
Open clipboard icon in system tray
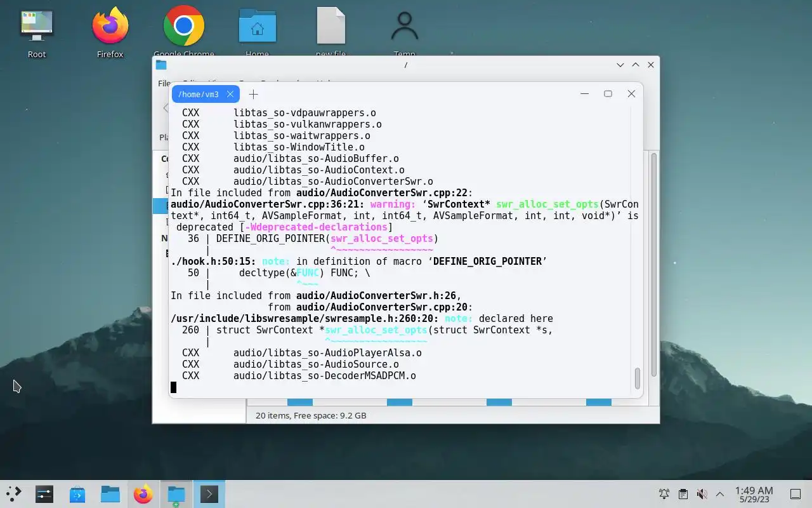point(683,494)
